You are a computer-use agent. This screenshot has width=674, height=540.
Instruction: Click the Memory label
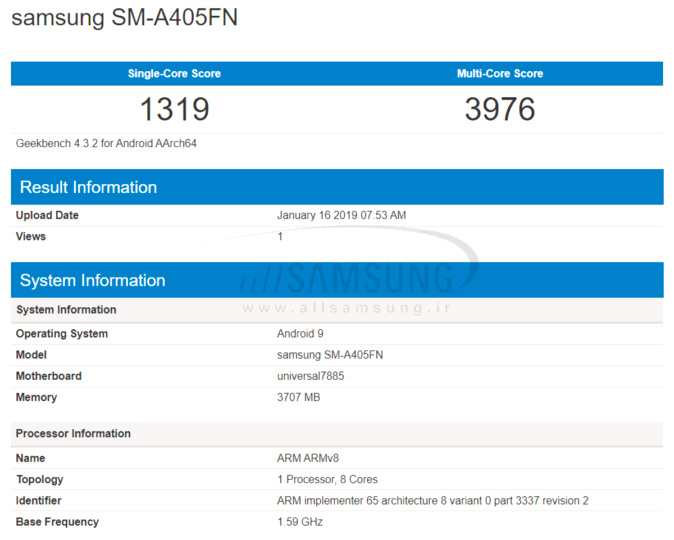pyautogui.click(x=36, y=397)
